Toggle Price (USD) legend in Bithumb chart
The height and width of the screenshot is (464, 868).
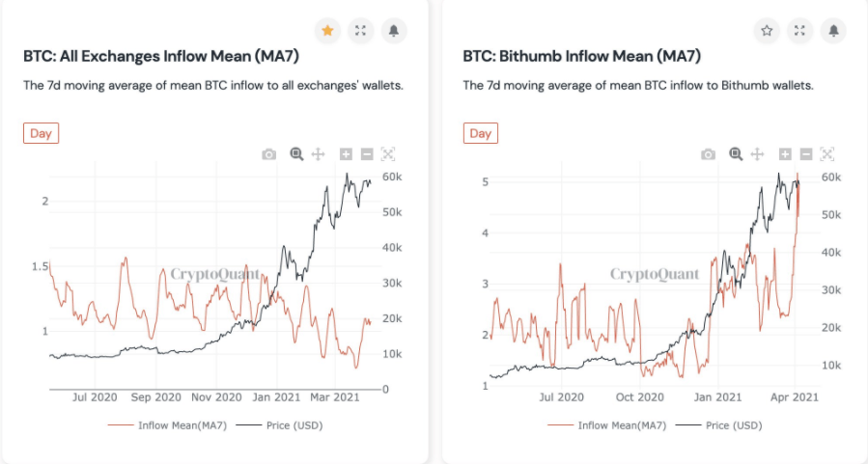click(719, 425)
